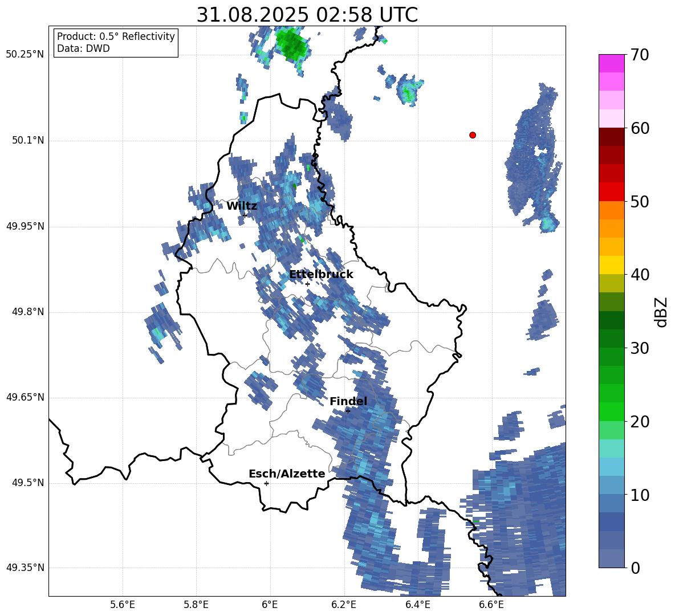This screenshot has height=616, width=675.
Task: Pick the magenta swatch at colorbar top
Action: click(x=612, y=63)
